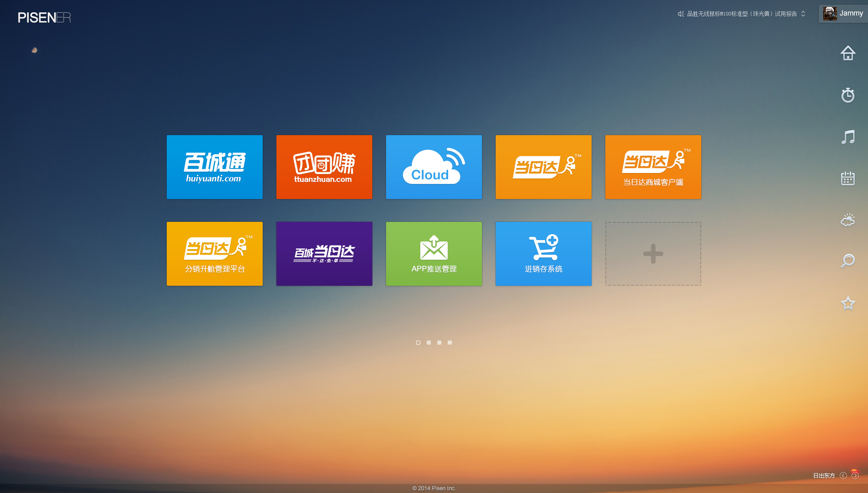Switch to the third page dot
Image resolution: width=868 pixels, height=493 pixels.
pos(439,342)
